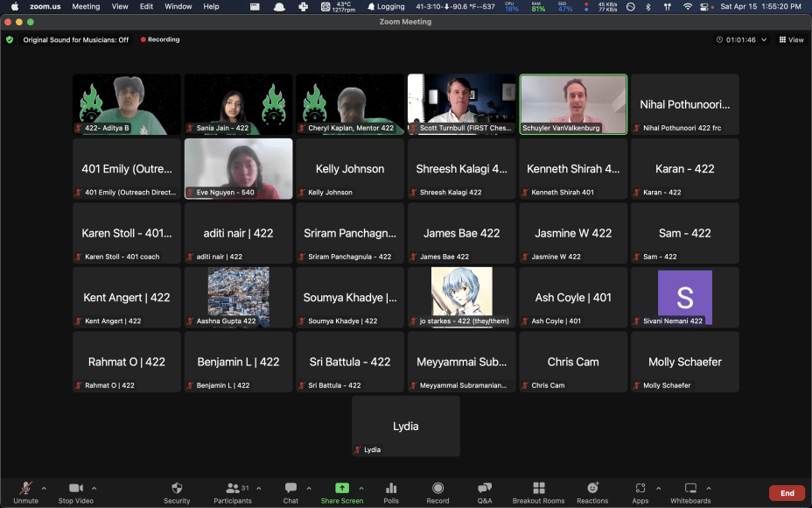Select Schuyler VanValkenburg's video tile
Screen dimensions: 812x508
click(x=573, y=103)
